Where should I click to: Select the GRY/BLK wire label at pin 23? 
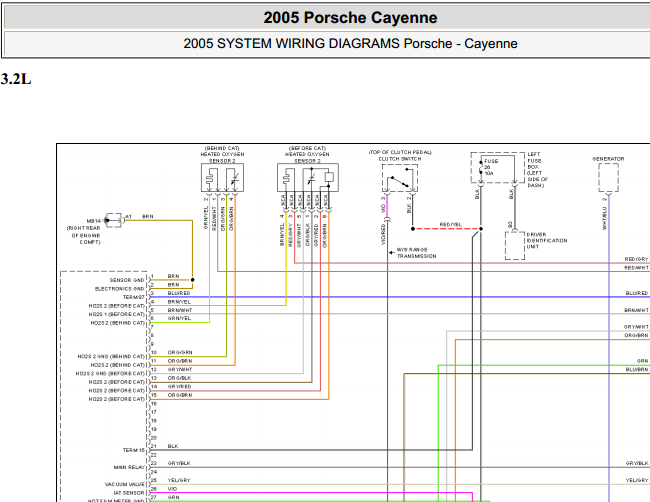pos(179,463)
